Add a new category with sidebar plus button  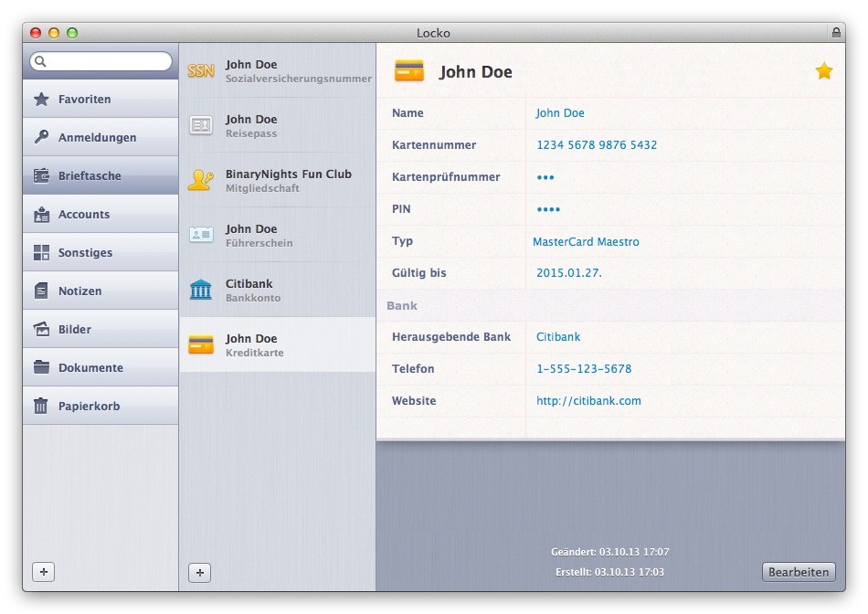43,572
